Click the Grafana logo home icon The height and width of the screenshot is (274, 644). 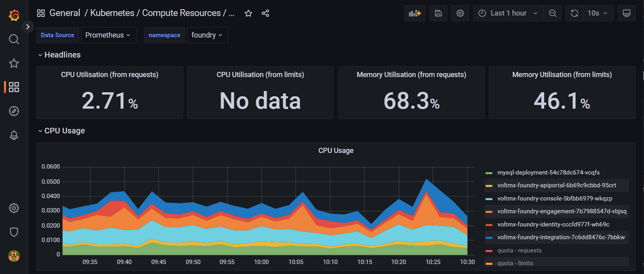point(14,15)
